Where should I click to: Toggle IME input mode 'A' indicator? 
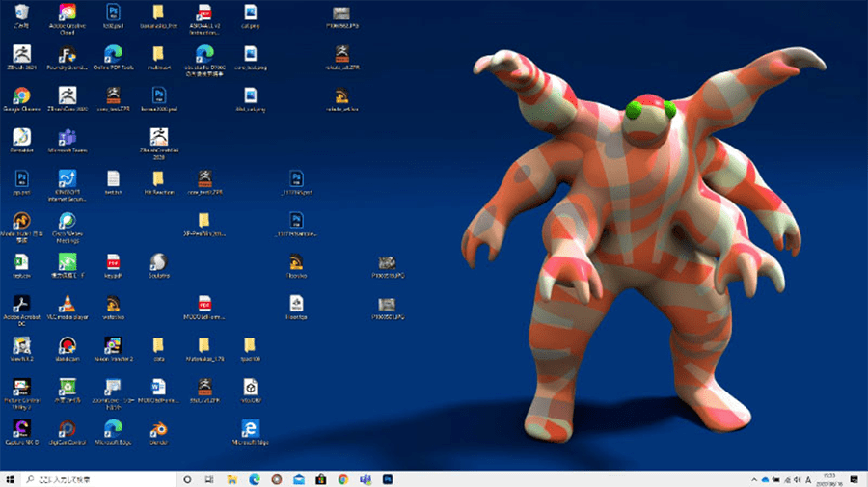(x=808, y=480)
